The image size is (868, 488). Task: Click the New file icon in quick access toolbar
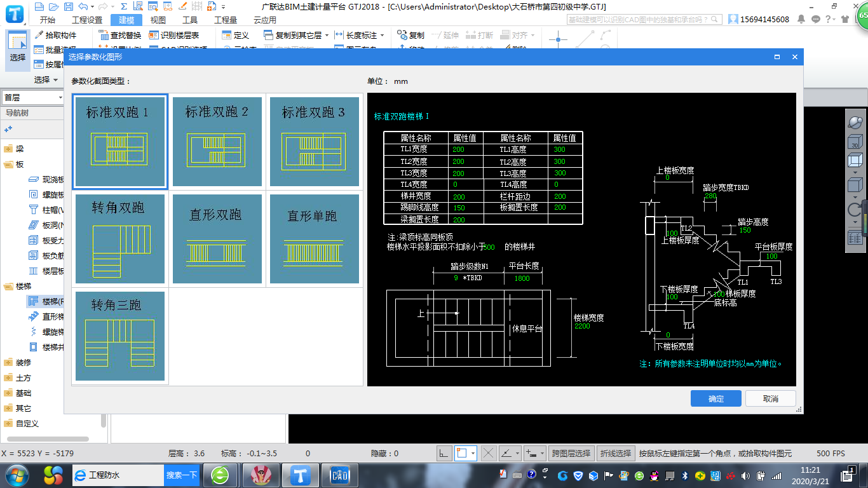point(39,7)
